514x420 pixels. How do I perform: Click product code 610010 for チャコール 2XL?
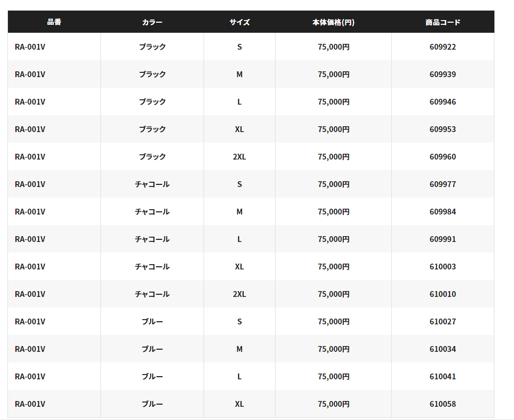pyautogui.click(x=443, y=294)
